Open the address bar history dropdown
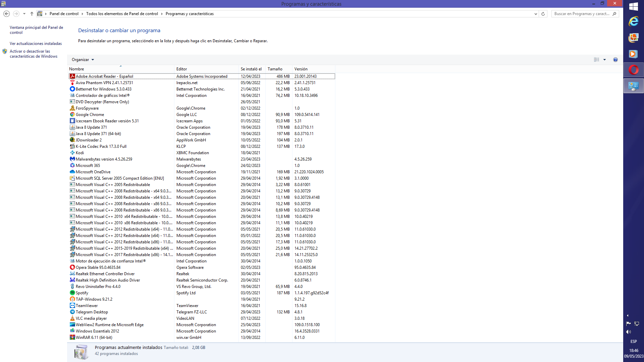The image size is (644, 362). (x=536, y=14)
